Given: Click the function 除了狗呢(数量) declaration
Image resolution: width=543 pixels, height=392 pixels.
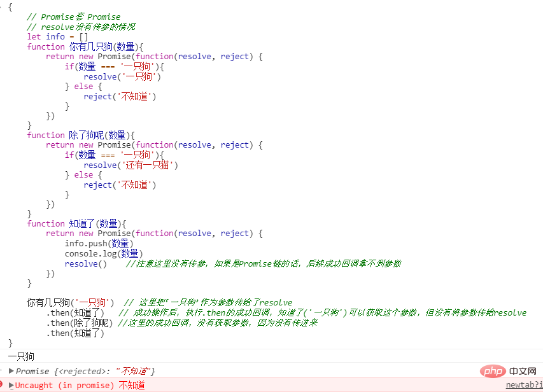Looking at the screenshot, I should pos(81,135).
